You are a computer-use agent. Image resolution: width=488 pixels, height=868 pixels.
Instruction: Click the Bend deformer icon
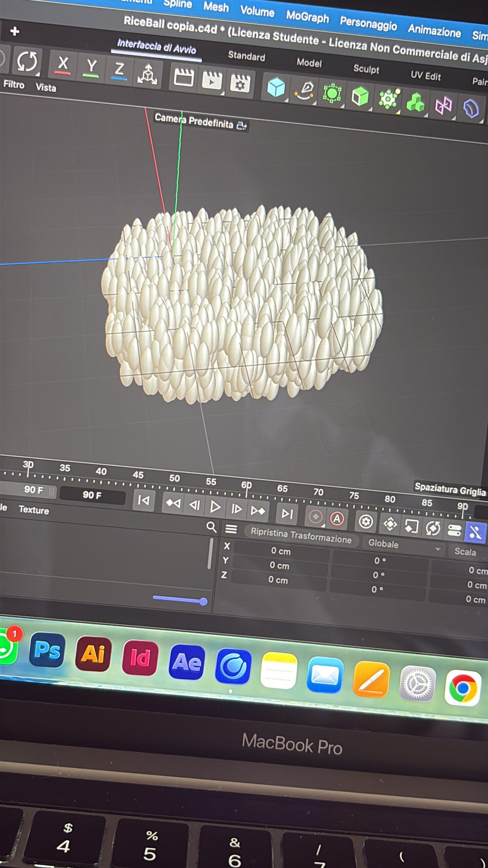471,108
